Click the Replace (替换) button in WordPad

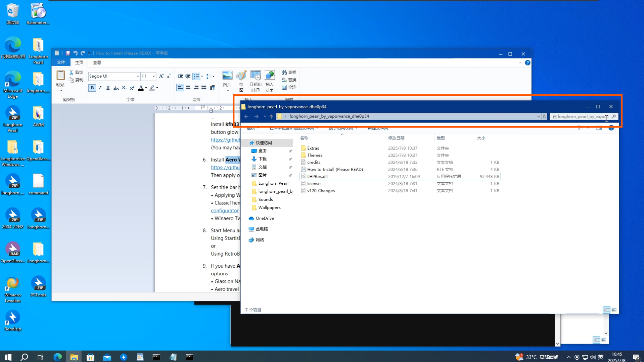(289, 80)
